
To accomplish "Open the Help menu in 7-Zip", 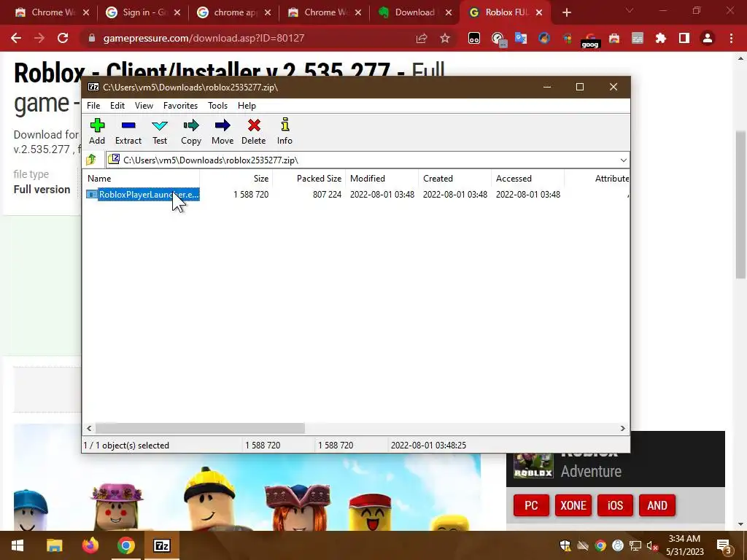I will (247, 106).
